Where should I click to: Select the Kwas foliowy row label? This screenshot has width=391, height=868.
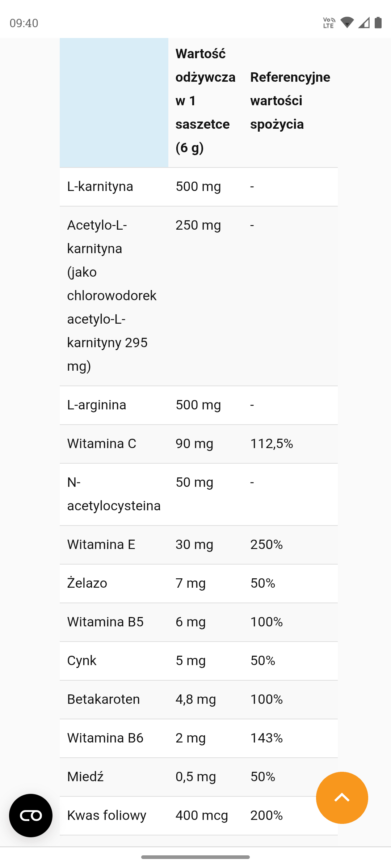(x=107, y=816)
